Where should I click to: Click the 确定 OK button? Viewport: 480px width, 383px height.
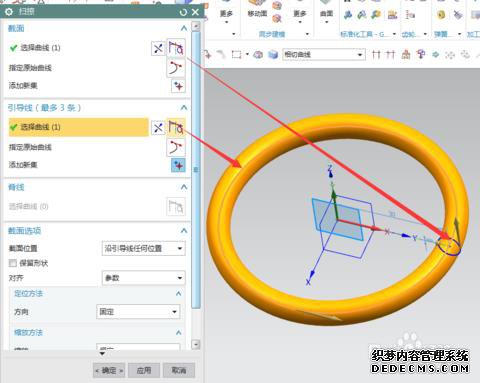click(109, 370)
